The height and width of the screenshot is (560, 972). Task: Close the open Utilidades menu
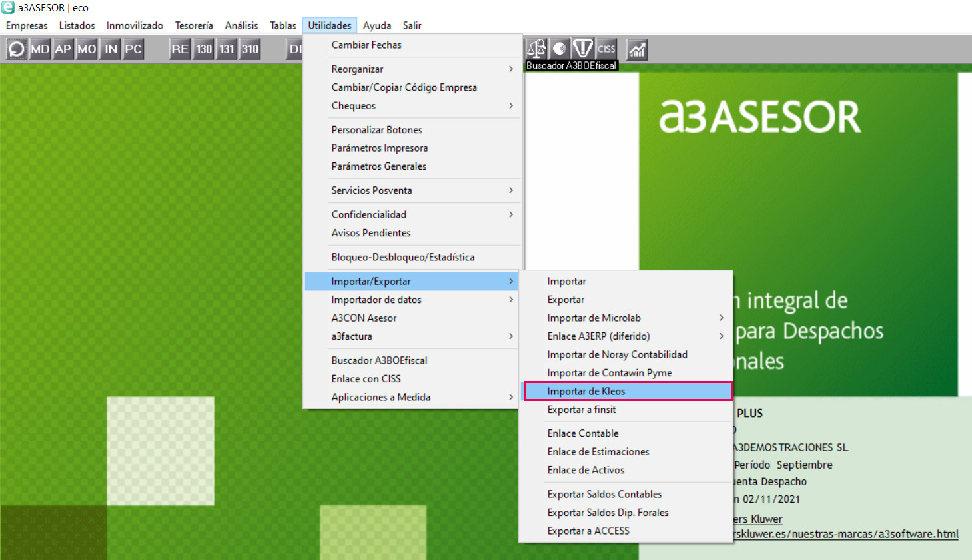330,25
